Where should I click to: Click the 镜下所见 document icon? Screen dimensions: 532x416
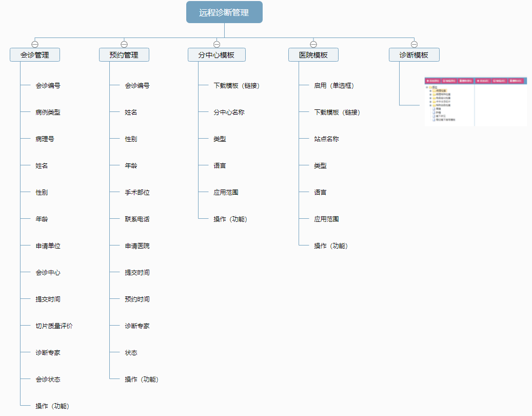click(434, 116)
